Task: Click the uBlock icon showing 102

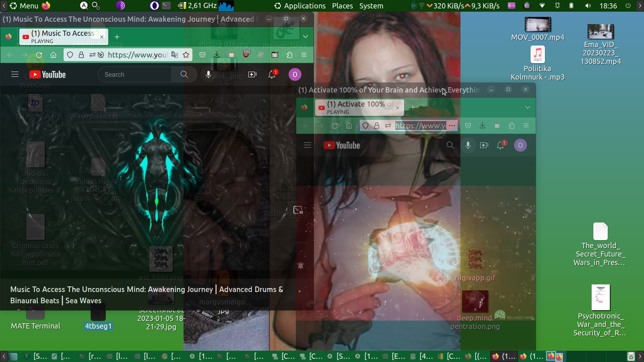Action: 246,54
